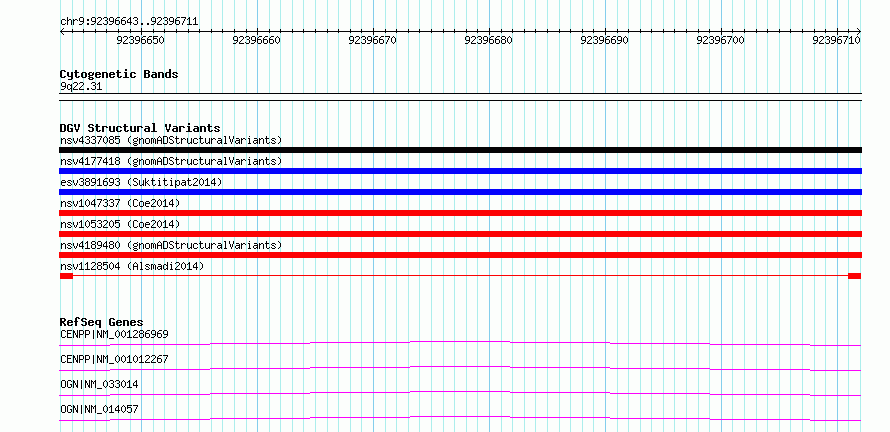Open the nsv4337085 gnomAD variant label
This screenshot has height=432, width=890.
[171, 140]
